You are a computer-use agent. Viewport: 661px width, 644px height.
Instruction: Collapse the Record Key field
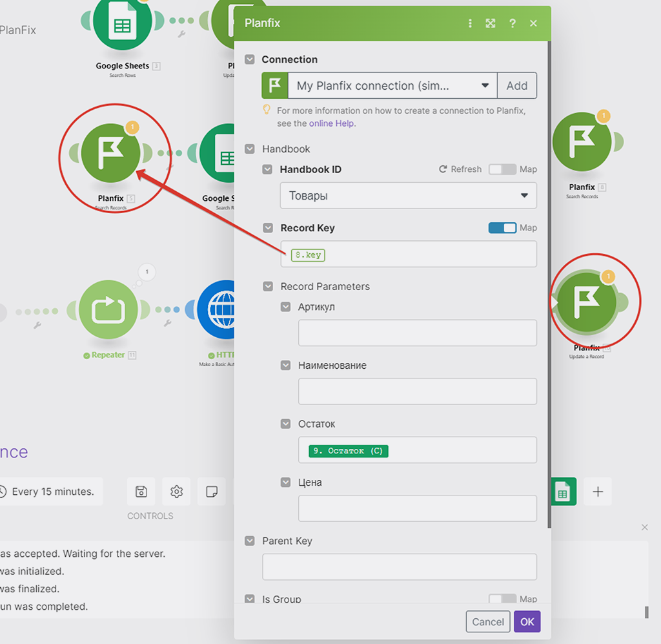tap(268, 228)
